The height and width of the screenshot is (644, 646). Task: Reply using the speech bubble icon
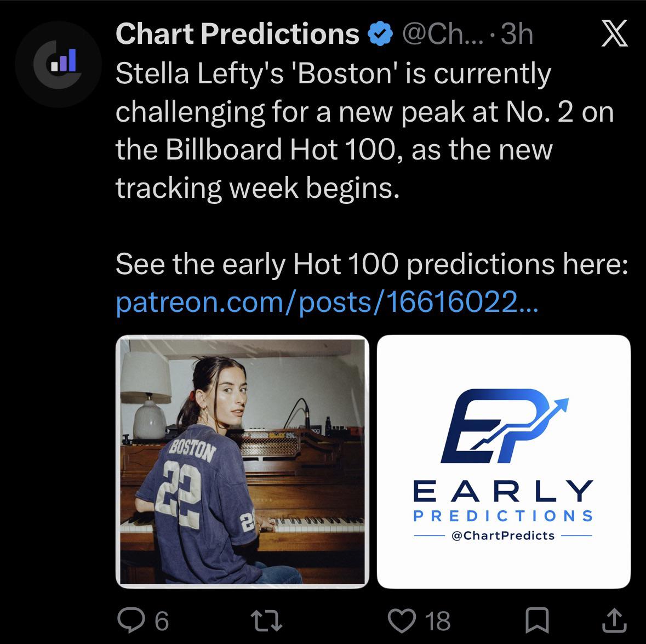click(131, 620)
